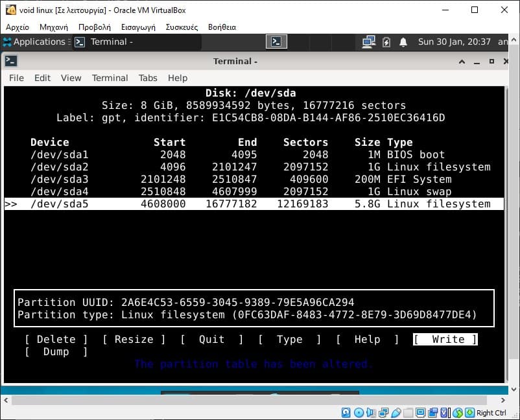Click the optical drive icon in VirtualBox status tray
The height and width of the screenshot is (420, 520).
(359, 413)
